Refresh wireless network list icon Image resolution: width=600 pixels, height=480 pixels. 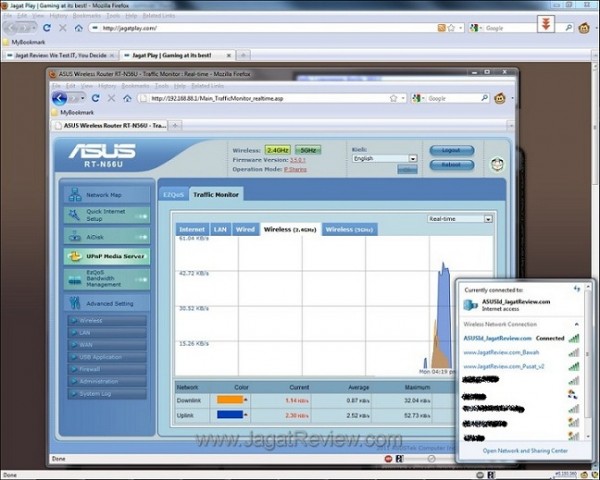(x=577, y=289)
